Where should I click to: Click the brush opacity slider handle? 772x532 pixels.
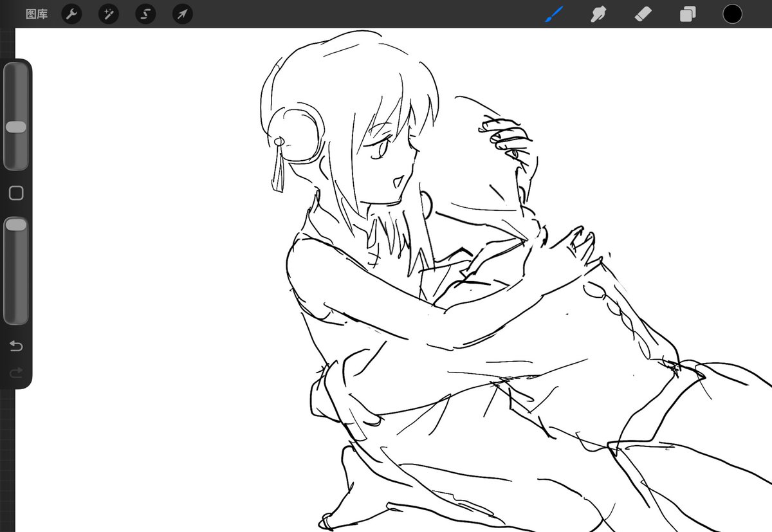16,225
